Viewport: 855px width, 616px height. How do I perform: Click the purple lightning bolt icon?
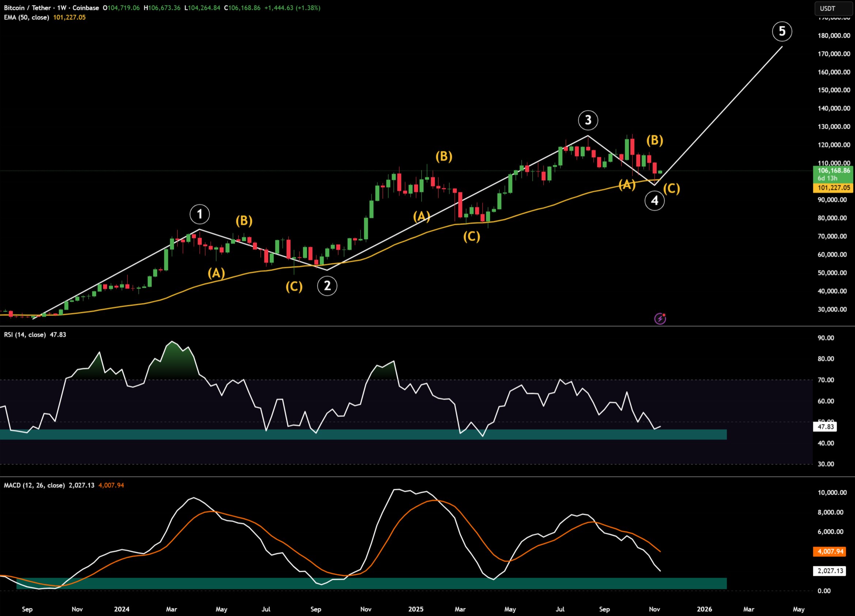click(x=660, y=319)
